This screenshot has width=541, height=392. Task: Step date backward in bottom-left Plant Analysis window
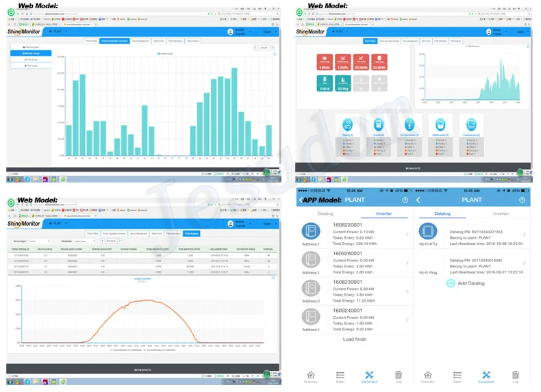tap(103, 241)
